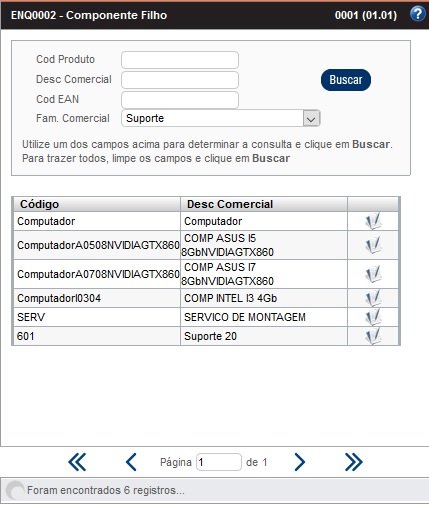Click the Desc Comercial column header
The width and height of the screenshot is (429, 505).
coord(264,204)
